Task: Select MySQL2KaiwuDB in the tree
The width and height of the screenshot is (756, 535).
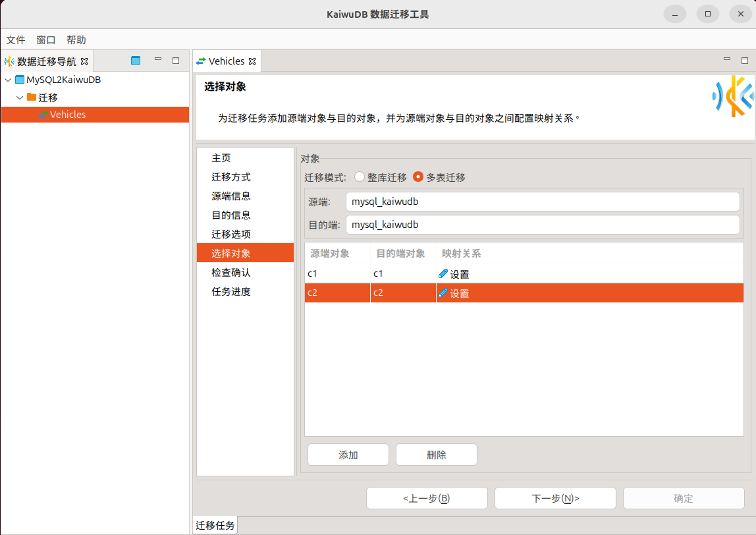Action: (x=64, y=80)
